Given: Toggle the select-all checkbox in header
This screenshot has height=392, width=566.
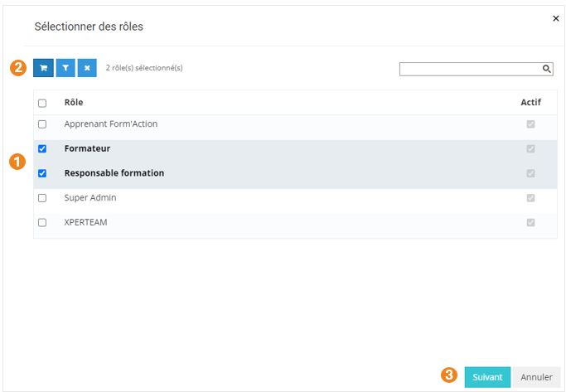Looking at the screenshot, I should 42,103.
